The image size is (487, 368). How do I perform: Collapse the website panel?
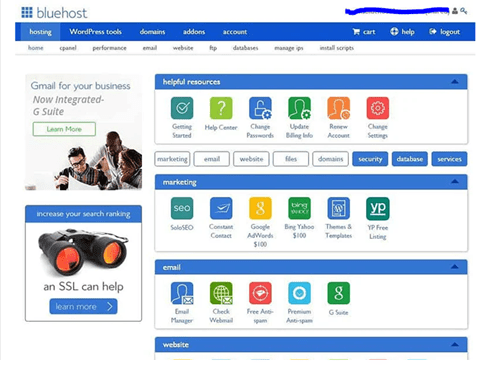(455, 345)
